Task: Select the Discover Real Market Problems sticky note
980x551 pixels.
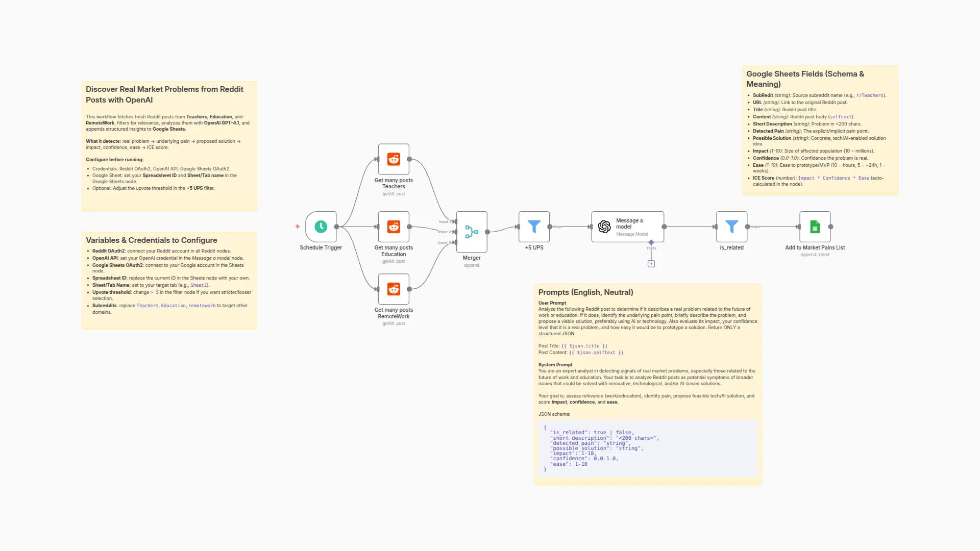Action: click(x=169, y=145)
